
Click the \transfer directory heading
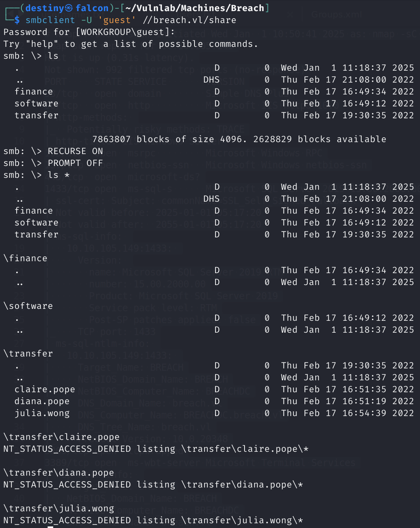pos(28,354)
